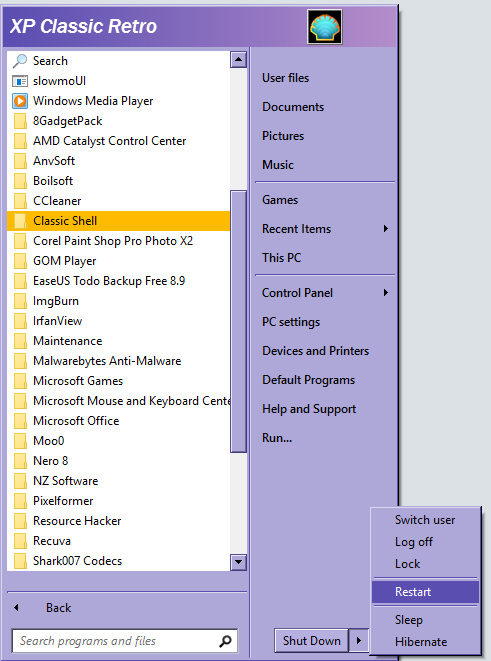The height and width of the screenshot is (661, 491).
Task: Open the Recuva folder
Action: 118,541
